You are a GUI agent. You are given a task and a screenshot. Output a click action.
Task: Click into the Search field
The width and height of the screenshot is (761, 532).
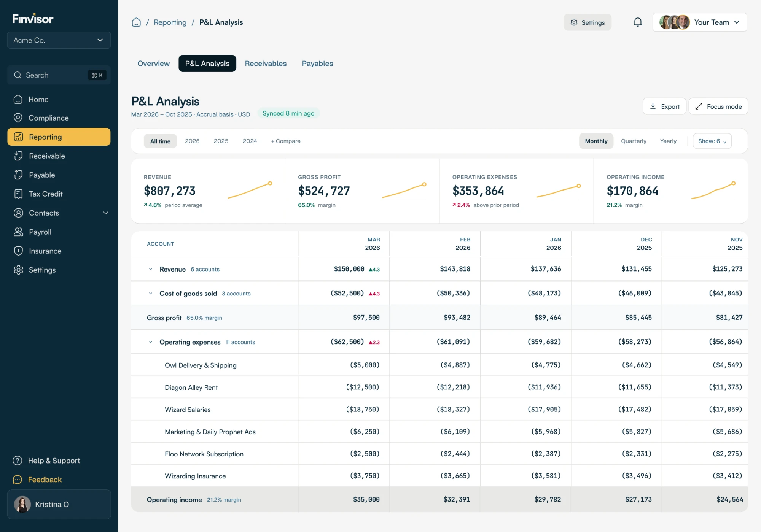pos(59,75)
